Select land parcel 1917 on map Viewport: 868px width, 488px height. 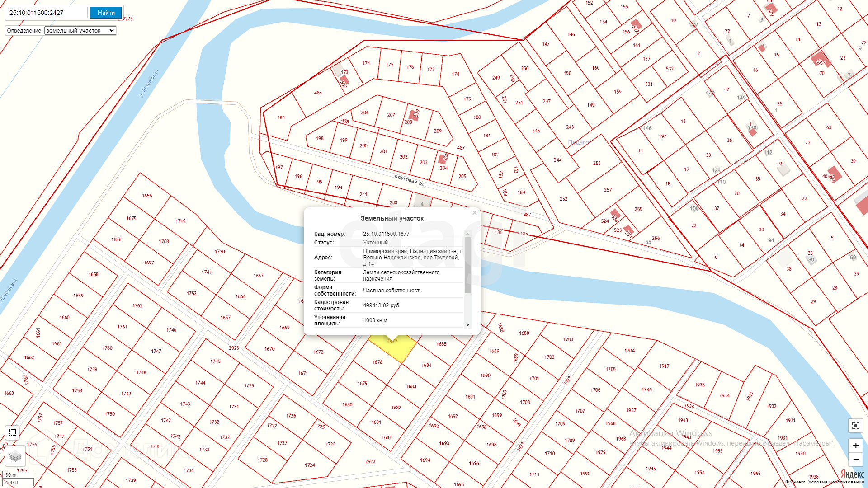click(x=664, y=366)
